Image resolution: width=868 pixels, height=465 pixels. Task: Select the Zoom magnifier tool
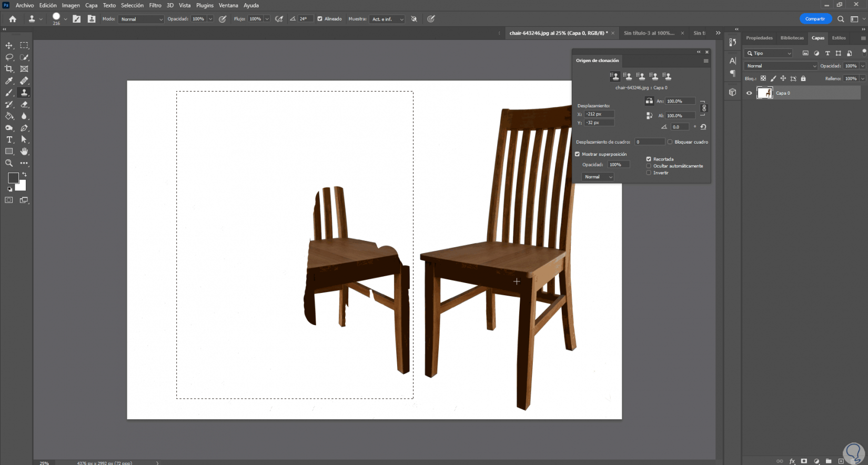pos(9,164)
